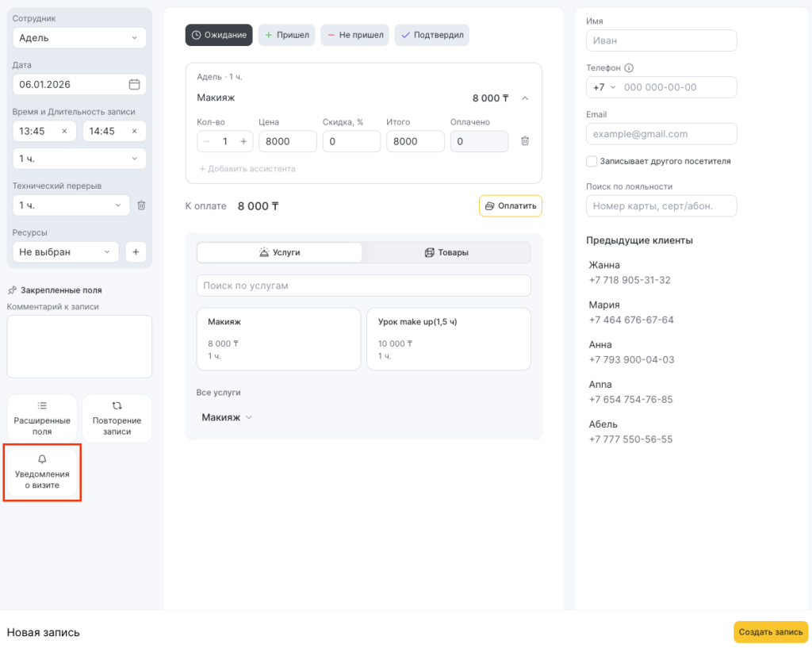Open Уведомления о визите bell option
This screenshot has height=652, width=812.
[42, 473]
